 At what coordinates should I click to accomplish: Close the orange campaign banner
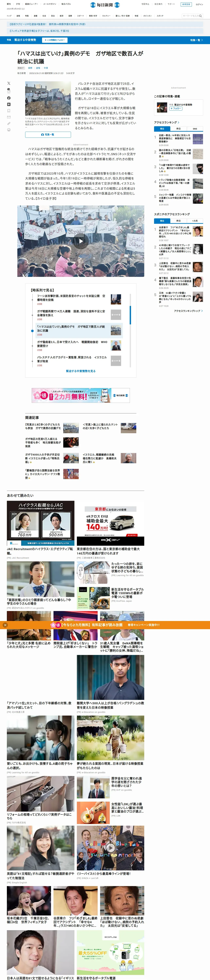click(5, 625)
